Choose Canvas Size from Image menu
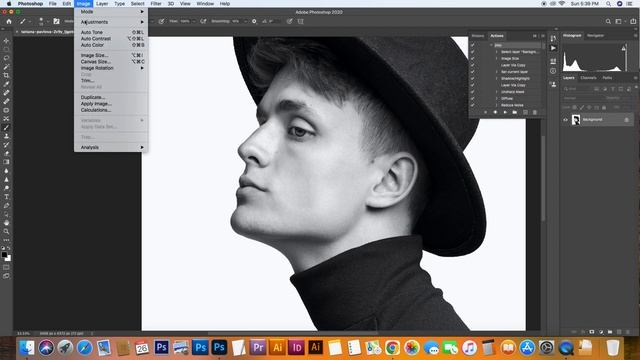This screenshot has height=360, width=640. pyautogui.click(x=111, y=62)
